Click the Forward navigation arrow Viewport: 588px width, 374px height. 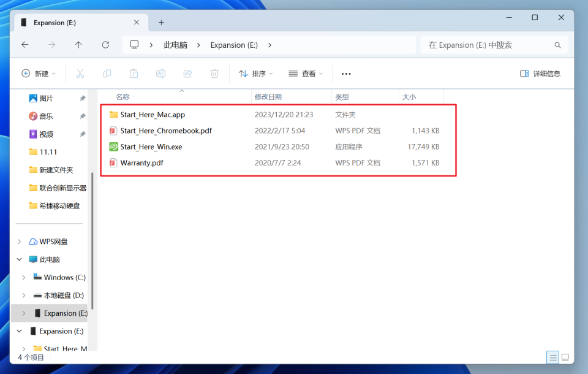(51, 45)
